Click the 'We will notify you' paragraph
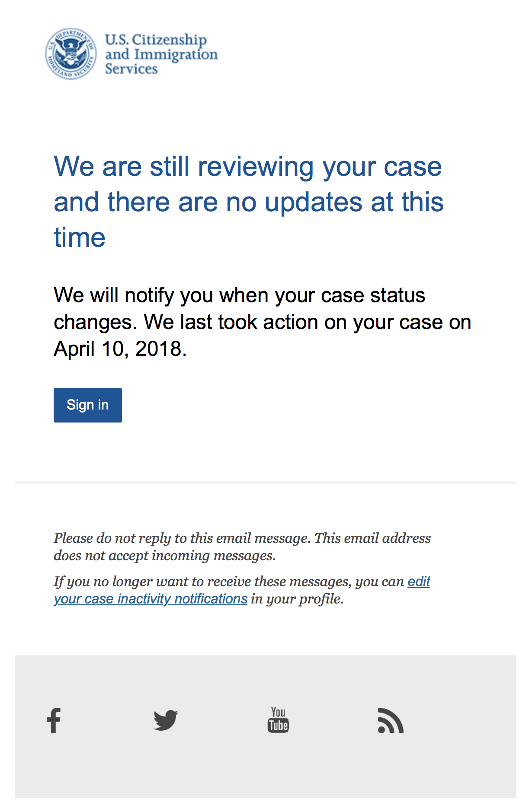 pos(262,322)
